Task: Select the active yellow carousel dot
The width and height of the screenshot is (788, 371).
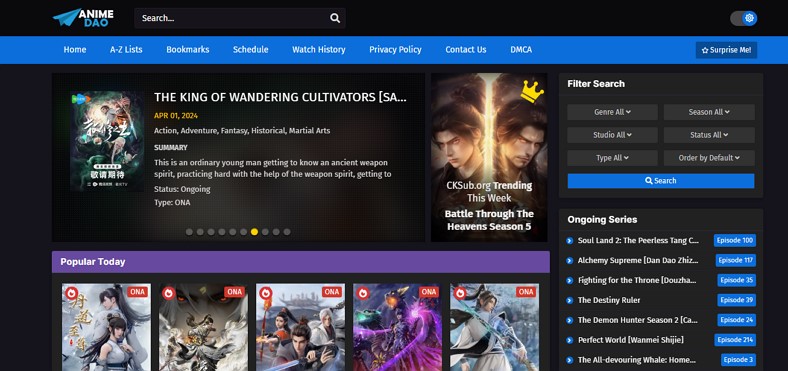Action: pos(254,232)
